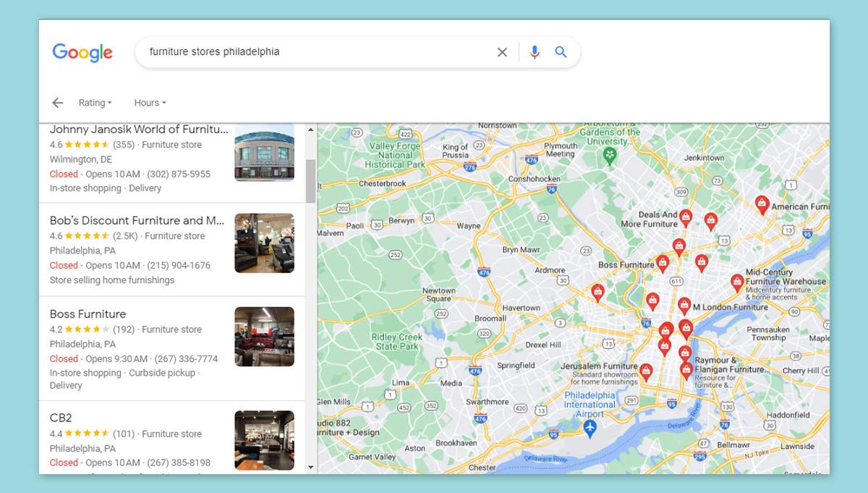
Task: Clear the search box with the X icon
Action: [502, 52]
